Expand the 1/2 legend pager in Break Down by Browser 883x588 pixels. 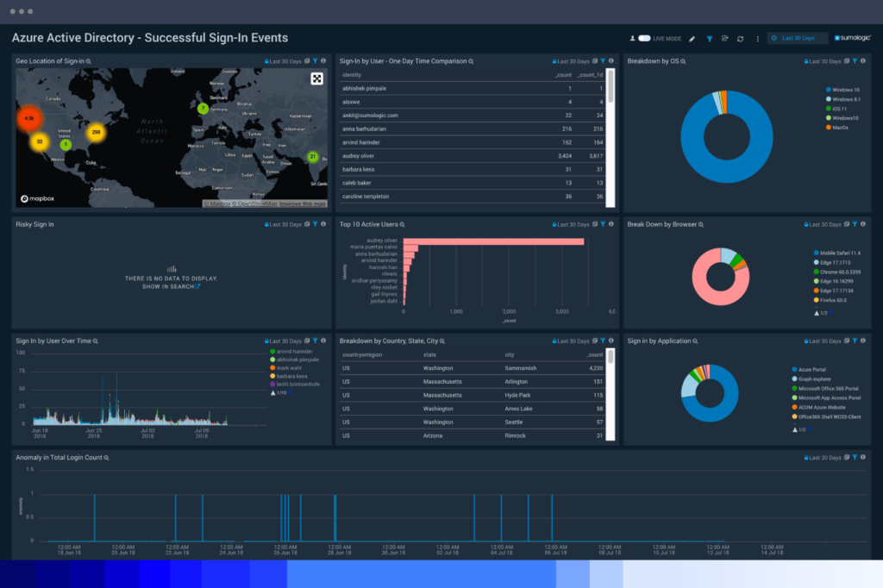[x=822, y=313]
